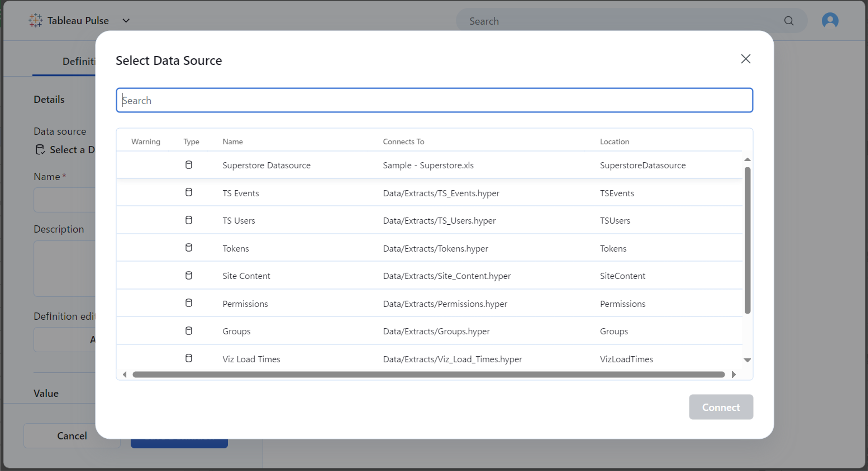Click Data/Extracts/Site_Content.hyper cell
Image resolution: width=868 pixels, height=471 pixels.
point(447,276)
